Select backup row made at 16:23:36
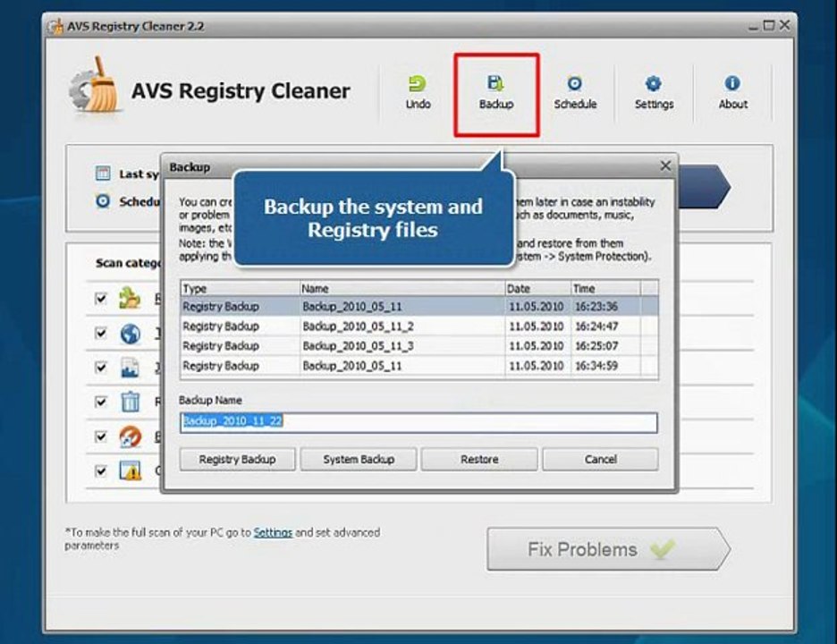This screenshot has height=644, width=837. (x=419, y=307)
